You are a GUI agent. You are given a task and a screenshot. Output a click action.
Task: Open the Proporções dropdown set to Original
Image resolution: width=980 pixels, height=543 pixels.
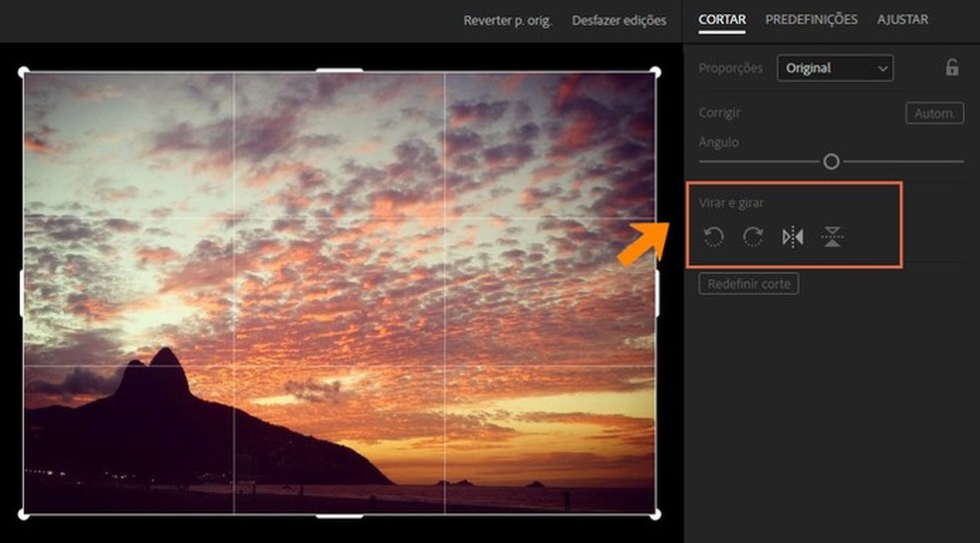(x=835, y=68)
